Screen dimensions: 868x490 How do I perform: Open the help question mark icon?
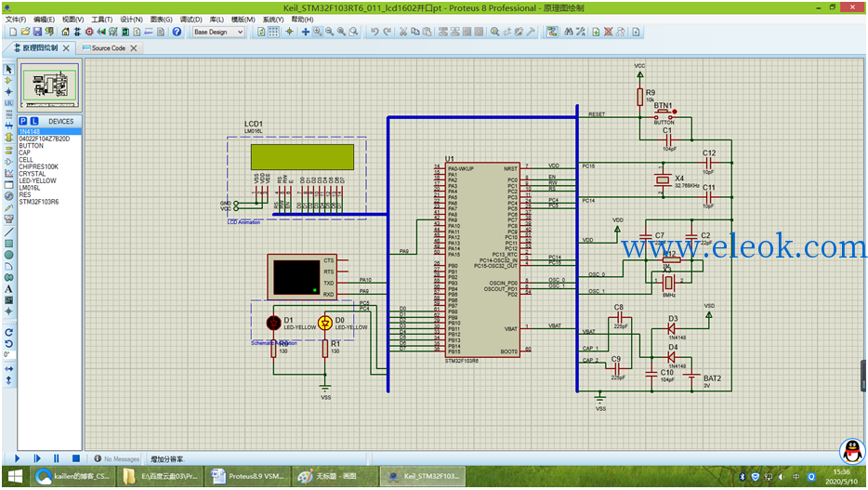coord(177,33)
